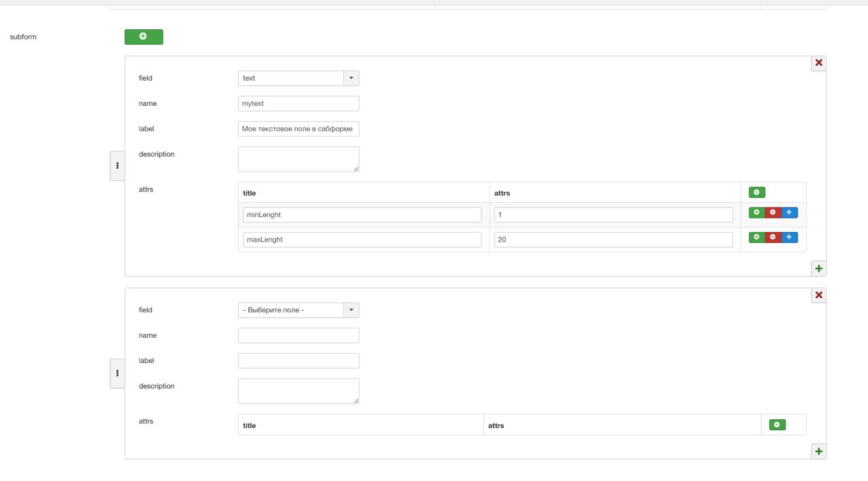Click the dropdown arrow of second field selector

tap(351, 310)
